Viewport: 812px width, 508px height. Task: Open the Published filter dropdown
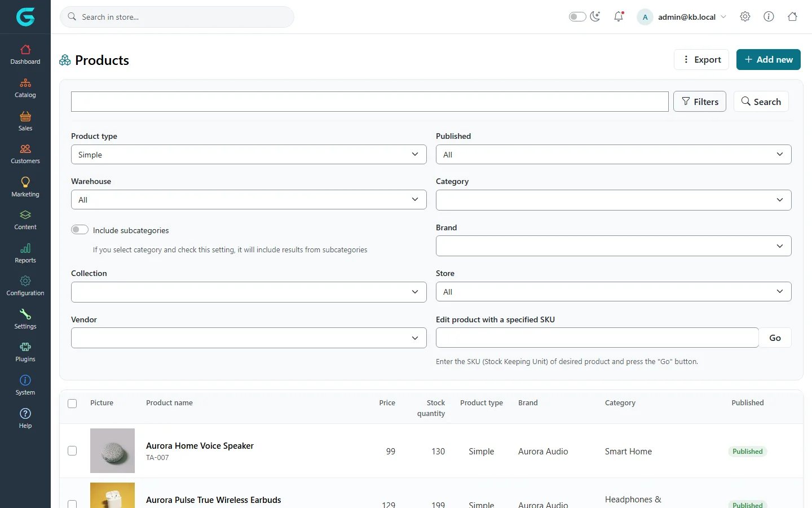(x=614, y=155)
